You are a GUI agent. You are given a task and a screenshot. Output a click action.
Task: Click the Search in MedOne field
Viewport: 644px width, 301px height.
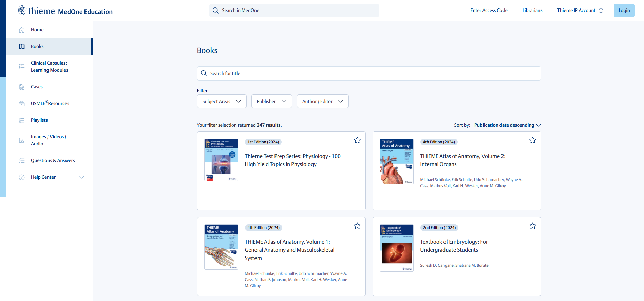click(x=294, y=11)
